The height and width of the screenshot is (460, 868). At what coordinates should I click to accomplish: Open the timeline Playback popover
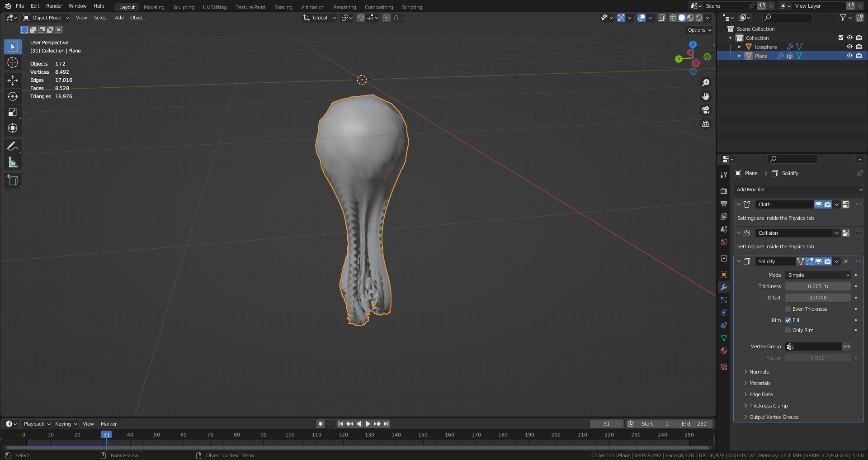coord(37,424)
